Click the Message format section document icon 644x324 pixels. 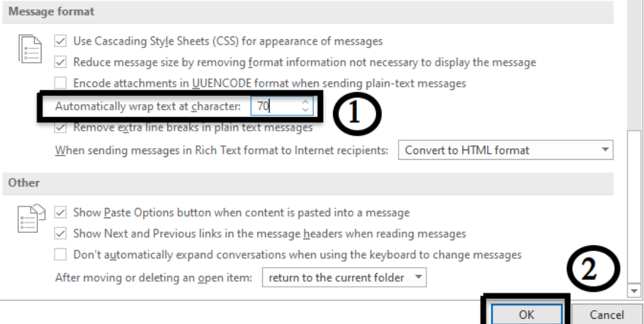30,50
